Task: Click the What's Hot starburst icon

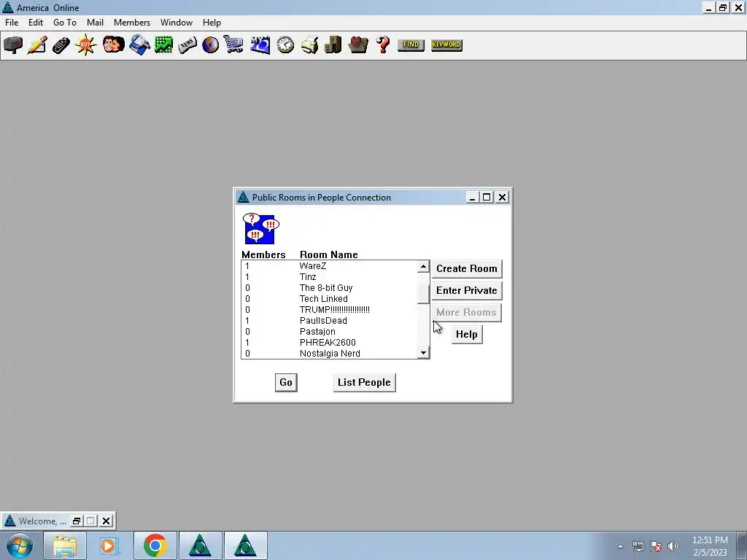Action: tap(86, 44)
